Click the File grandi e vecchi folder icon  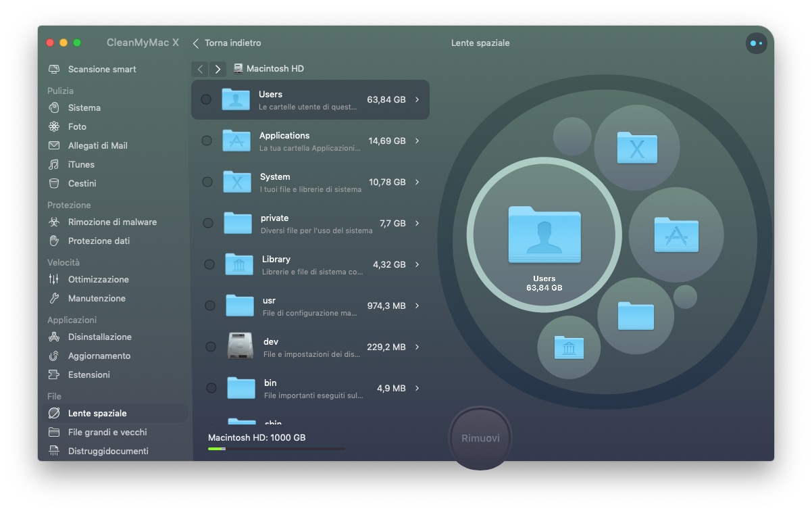[x=54, y=433]
